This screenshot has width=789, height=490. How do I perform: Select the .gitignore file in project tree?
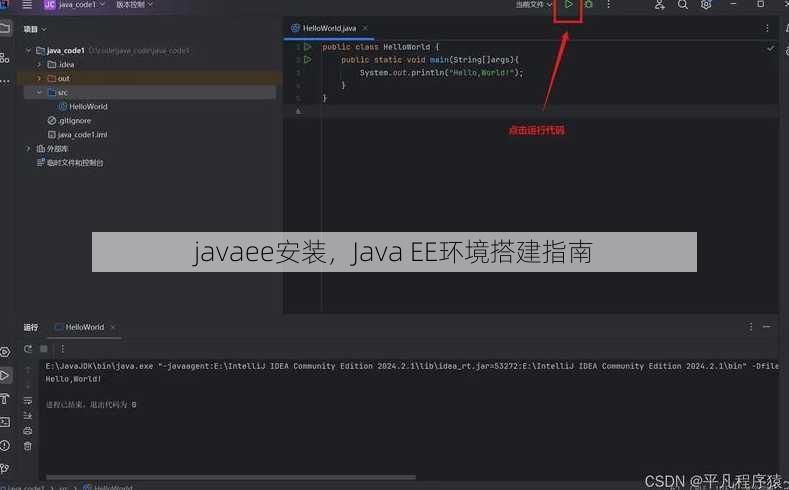69,121
